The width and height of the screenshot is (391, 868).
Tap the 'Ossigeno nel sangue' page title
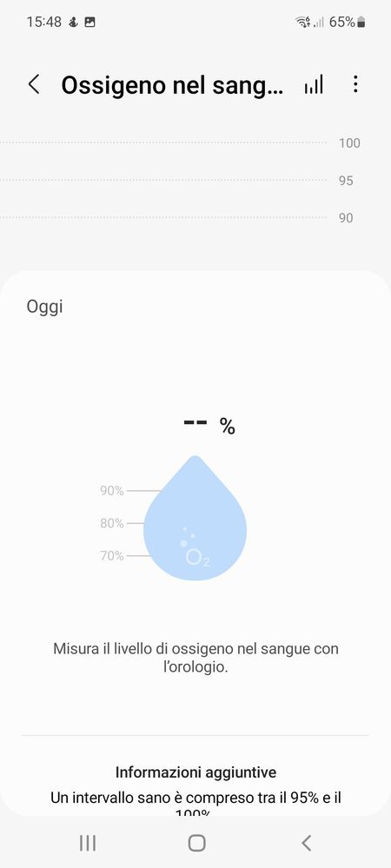click(172, 86)
